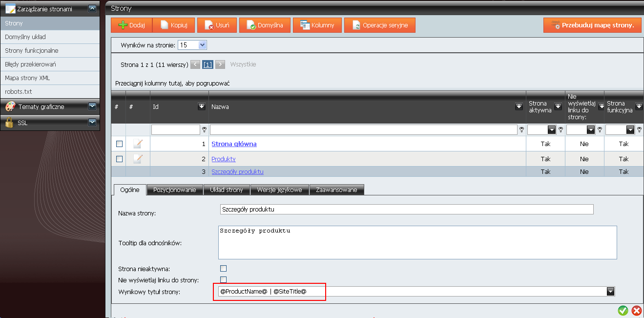This screenshot has height=318, width=644.
Task: Click the SSL padlock icon
Action: pyautogui.click(x=9, y=122)
